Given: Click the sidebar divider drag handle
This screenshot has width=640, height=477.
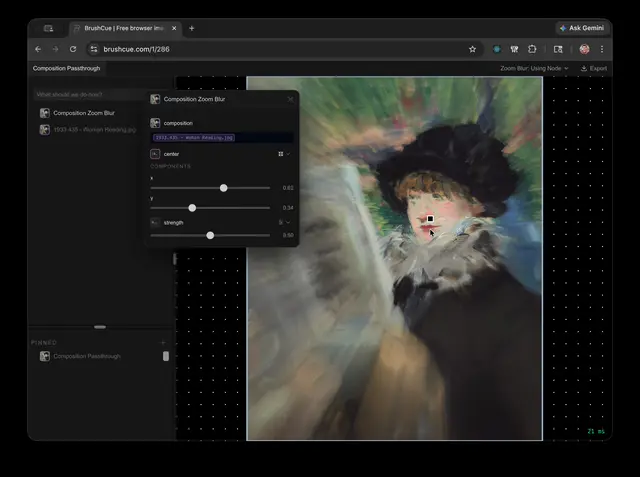Looking at the screenshot, I should pos(100,327).
